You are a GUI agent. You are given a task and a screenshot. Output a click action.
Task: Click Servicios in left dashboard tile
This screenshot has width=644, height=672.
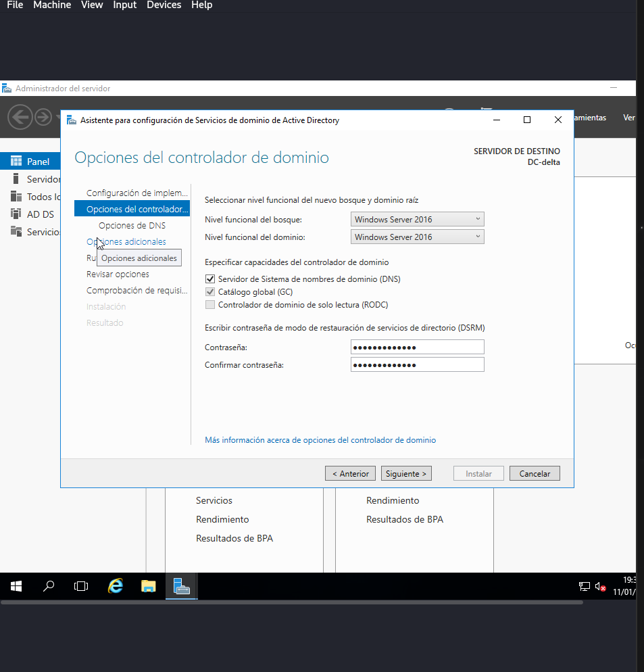pos(214,500)
